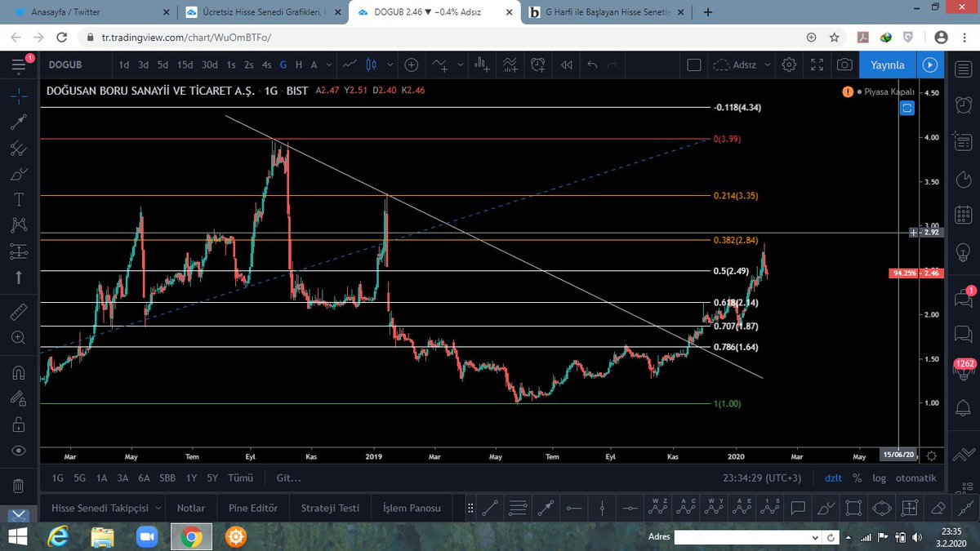The width and height of the screenshot is (980, 551).
Task: Open the indicators menu
Action: (x=440, y=64)
